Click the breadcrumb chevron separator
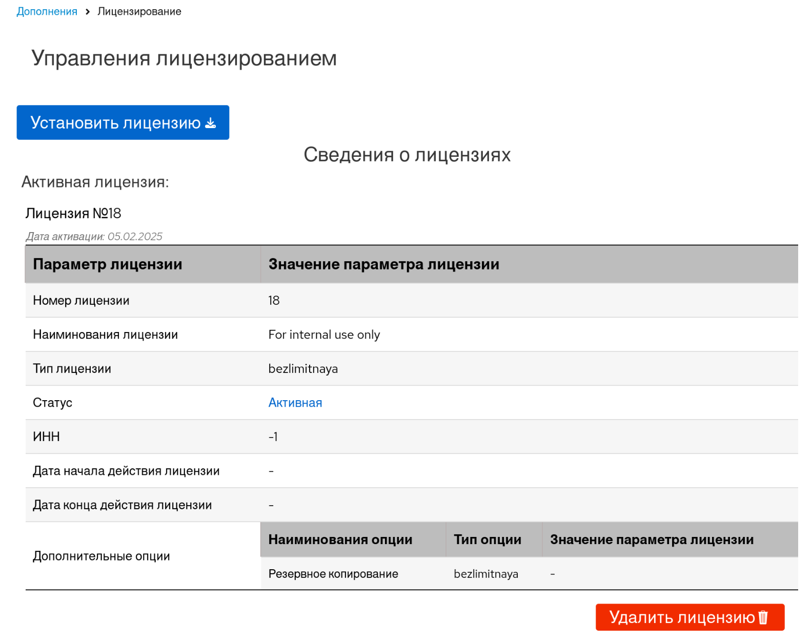The height and width of the screenshot is (644, 812). coord(88,12)
